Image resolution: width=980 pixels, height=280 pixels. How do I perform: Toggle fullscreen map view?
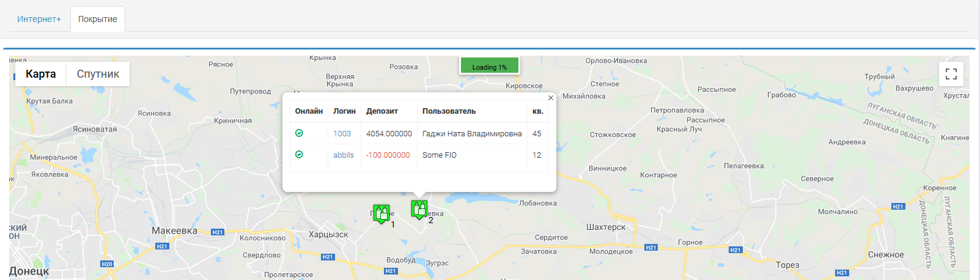click(x=951, y=74)
